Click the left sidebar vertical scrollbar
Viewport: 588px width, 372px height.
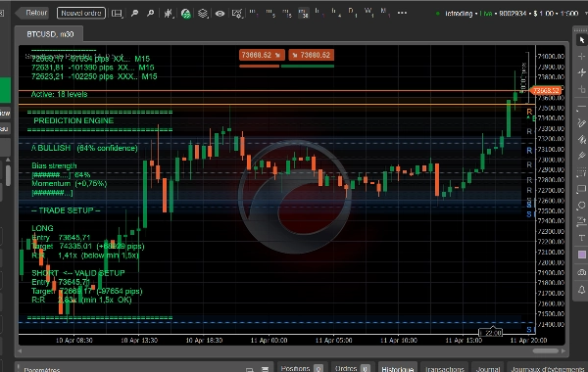(x=8, y=176)
